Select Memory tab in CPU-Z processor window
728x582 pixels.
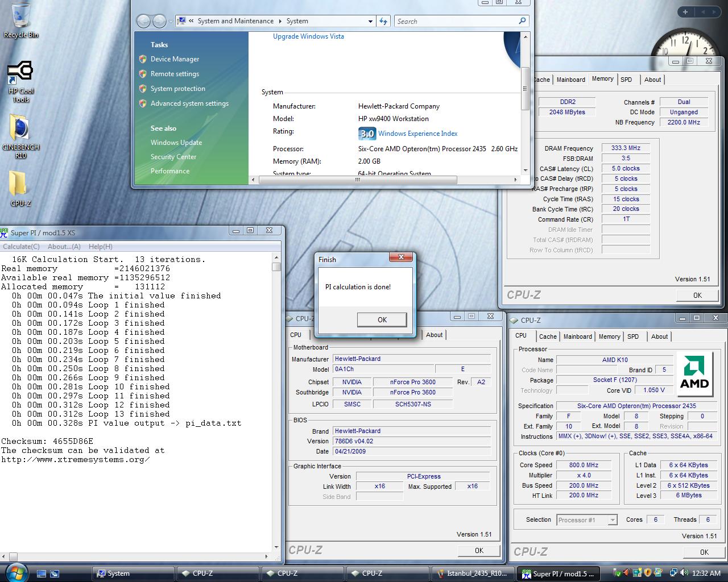coord(609,336)
